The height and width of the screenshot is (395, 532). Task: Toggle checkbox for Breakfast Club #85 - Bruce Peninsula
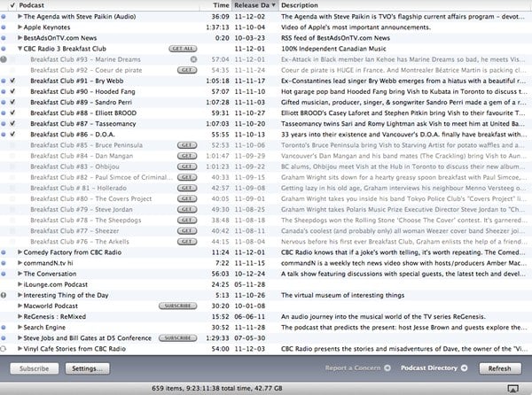[12, 145]
